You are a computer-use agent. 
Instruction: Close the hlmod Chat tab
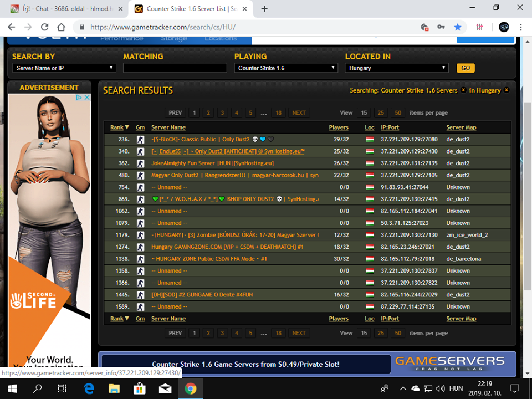(x=120, y=9)
